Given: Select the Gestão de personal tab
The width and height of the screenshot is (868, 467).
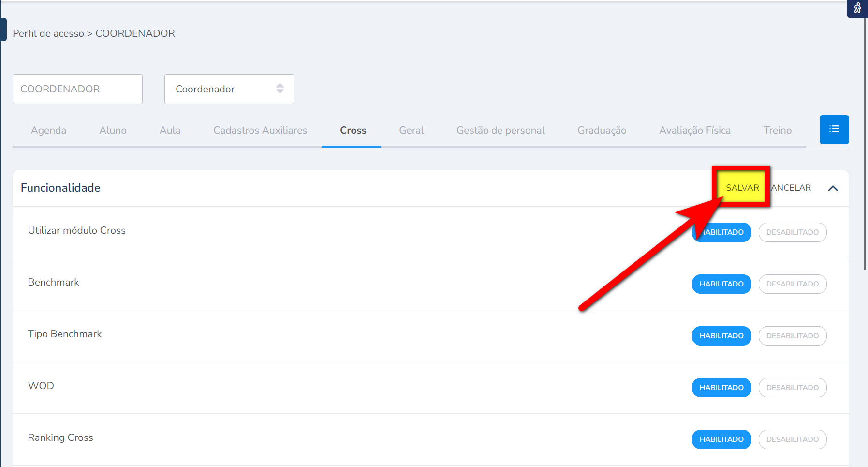Looking at the screenshot, I should pyautogui.click(x=500, y=130).
